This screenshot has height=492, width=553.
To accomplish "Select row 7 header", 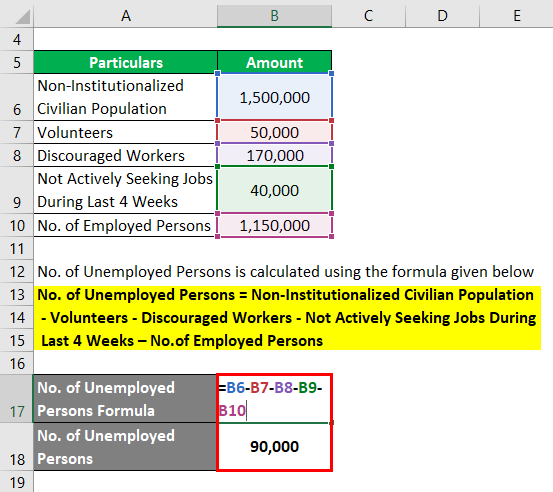I will pyautogui.click(x=17, y=132).
